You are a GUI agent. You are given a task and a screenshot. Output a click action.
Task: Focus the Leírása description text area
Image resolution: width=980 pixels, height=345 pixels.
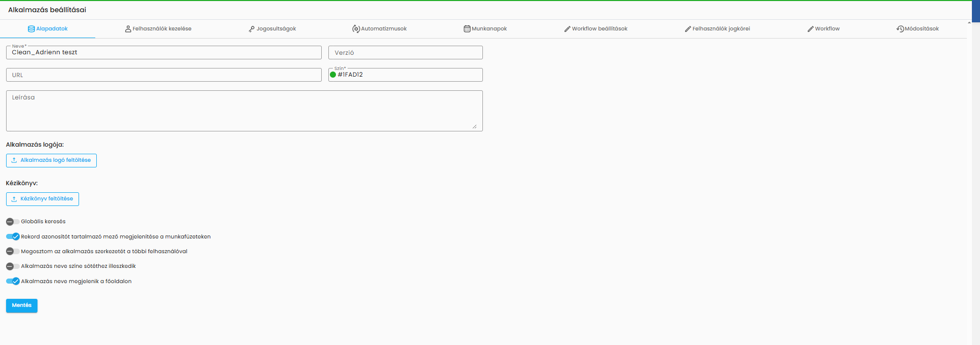244,111
